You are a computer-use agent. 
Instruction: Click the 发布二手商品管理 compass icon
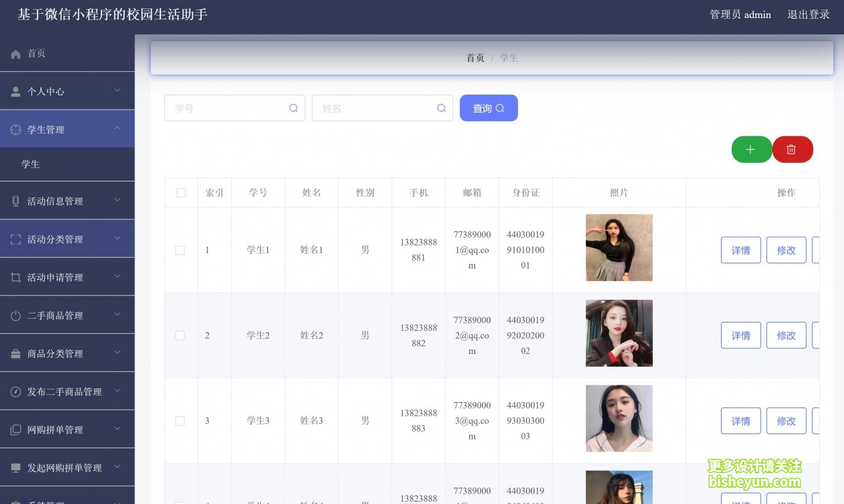(16, 392)
